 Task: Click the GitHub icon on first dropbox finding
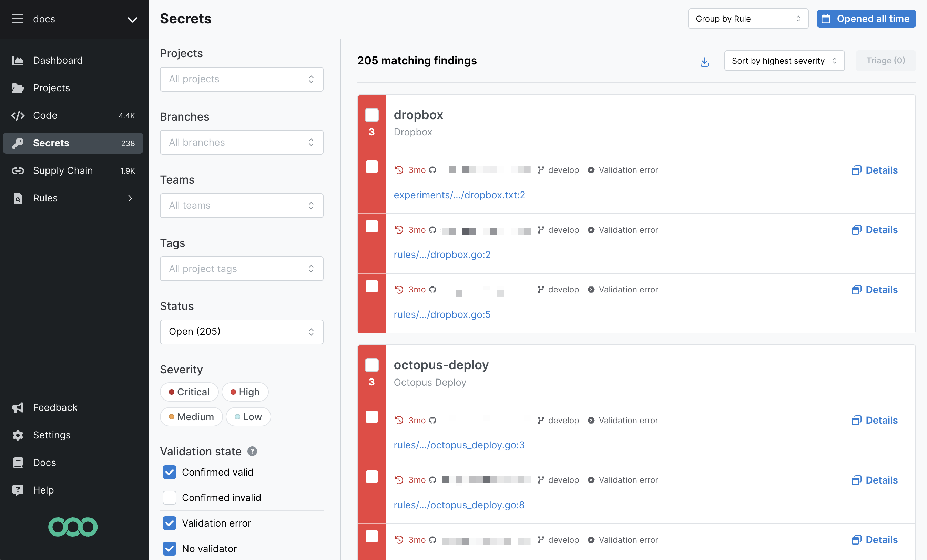(433, 169)
